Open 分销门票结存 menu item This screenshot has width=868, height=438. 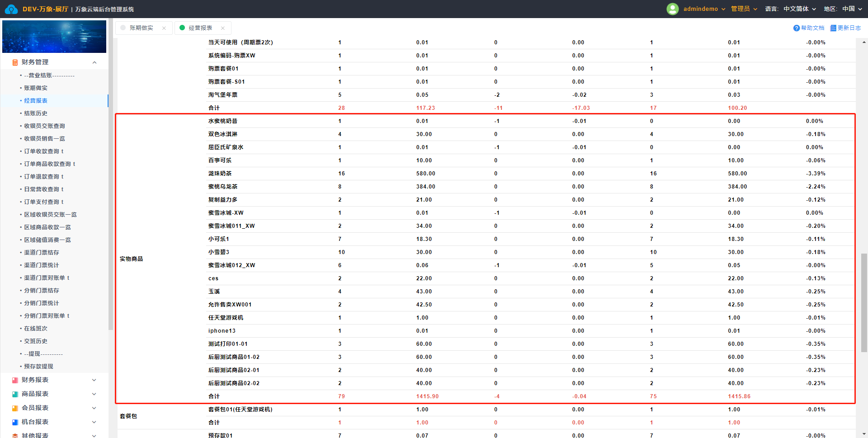[x=42, y=291]
